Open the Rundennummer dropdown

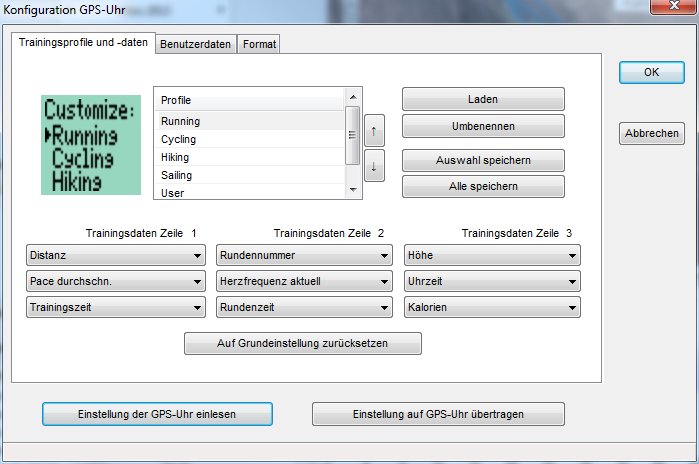(304, 255)
